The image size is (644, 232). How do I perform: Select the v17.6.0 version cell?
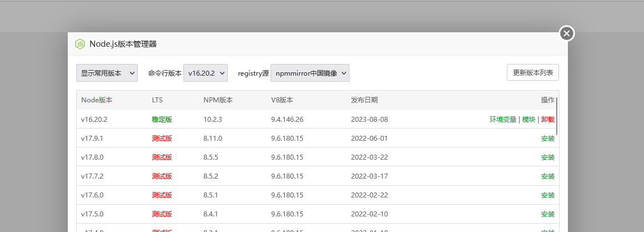92,195
